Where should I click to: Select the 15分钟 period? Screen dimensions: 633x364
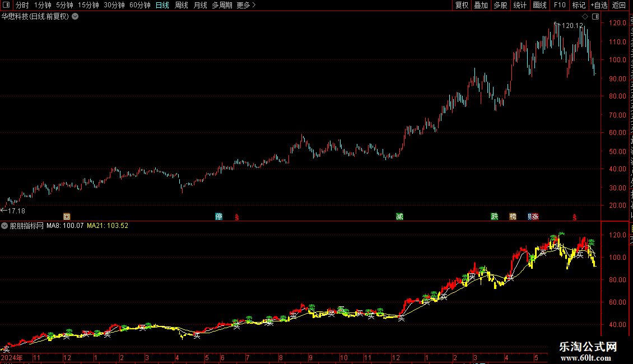pyautogui.click(x=88, y=5)
